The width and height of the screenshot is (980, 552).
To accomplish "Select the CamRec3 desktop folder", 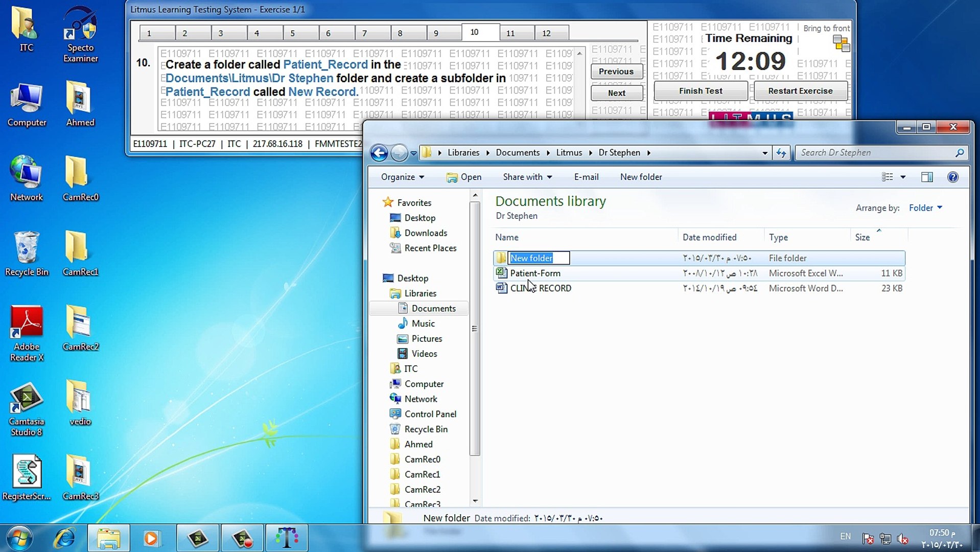I will 80,478.
